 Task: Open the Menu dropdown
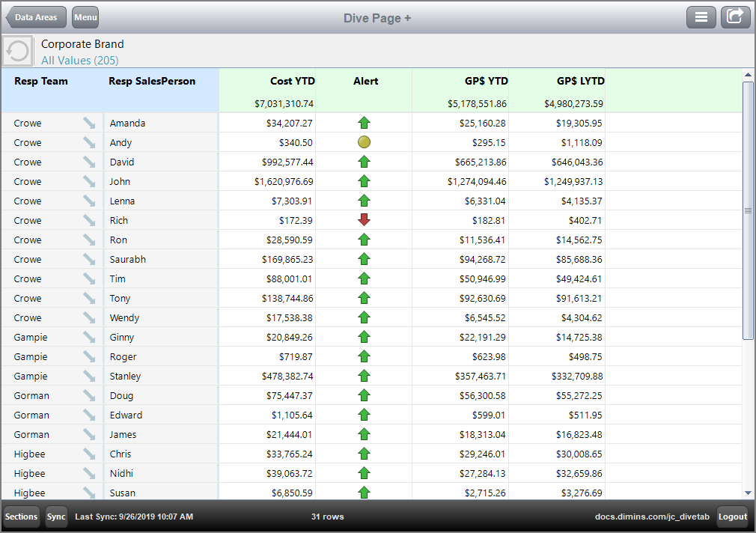pyautogui.click(x=85, y=16)
